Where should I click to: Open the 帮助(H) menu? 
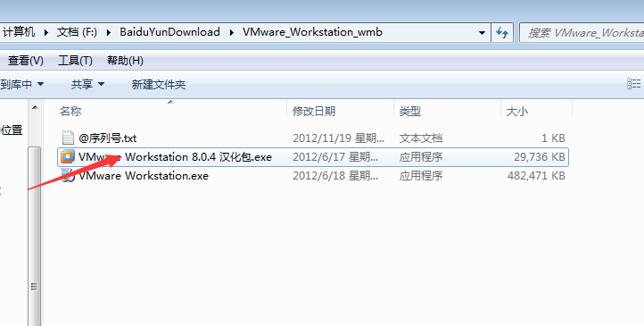[125, 61]
